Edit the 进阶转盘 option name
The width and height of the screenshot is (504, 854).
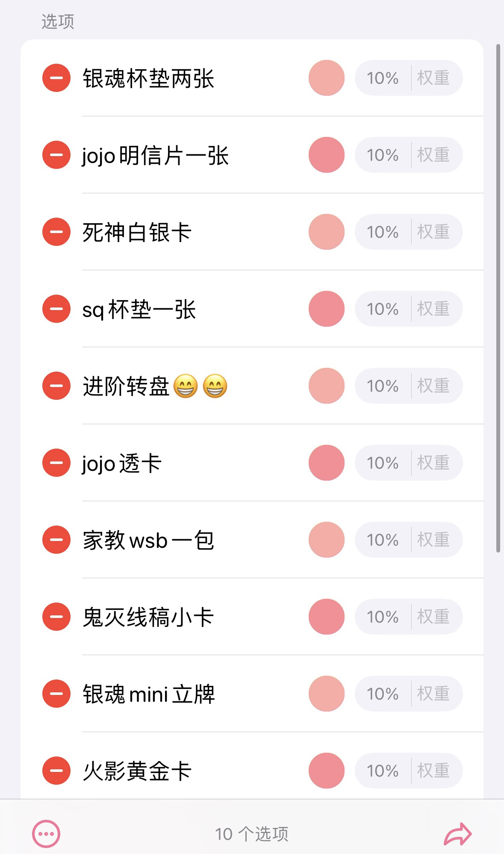[126, 386]
